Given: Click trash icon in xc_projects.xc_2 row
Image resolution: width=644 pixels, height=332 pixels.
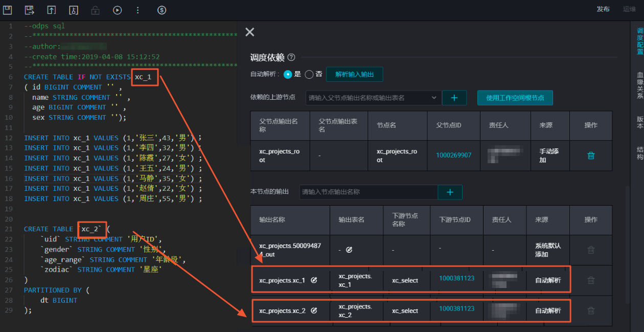Looking at the screenshot, I should [591, 311].
